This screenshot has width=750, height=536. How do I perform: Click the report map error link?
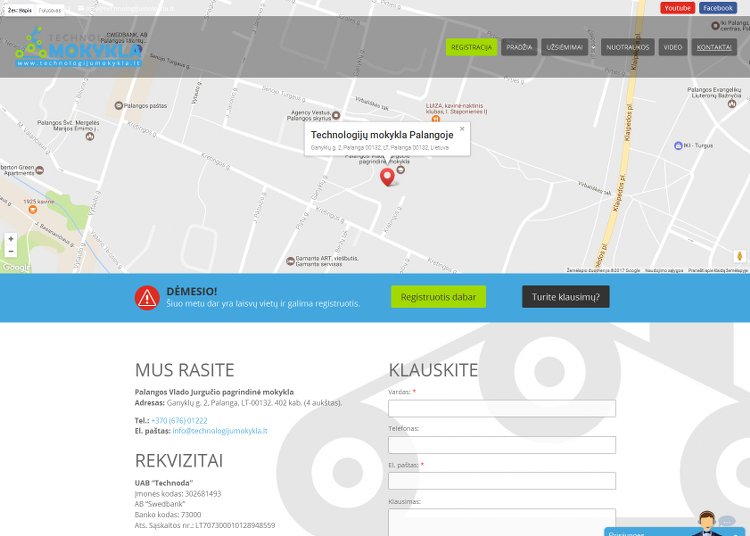coord(718,271)
